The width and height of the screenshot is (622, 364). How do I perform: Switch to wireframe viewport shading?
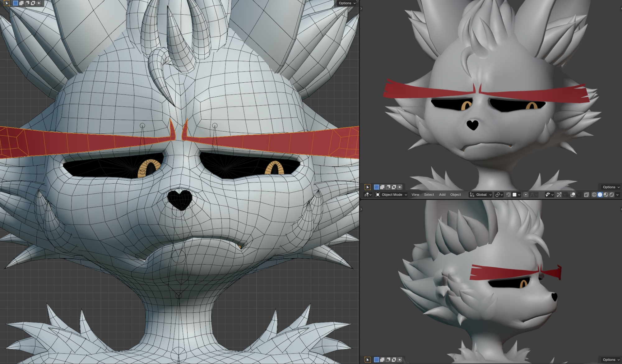point(594,195)
